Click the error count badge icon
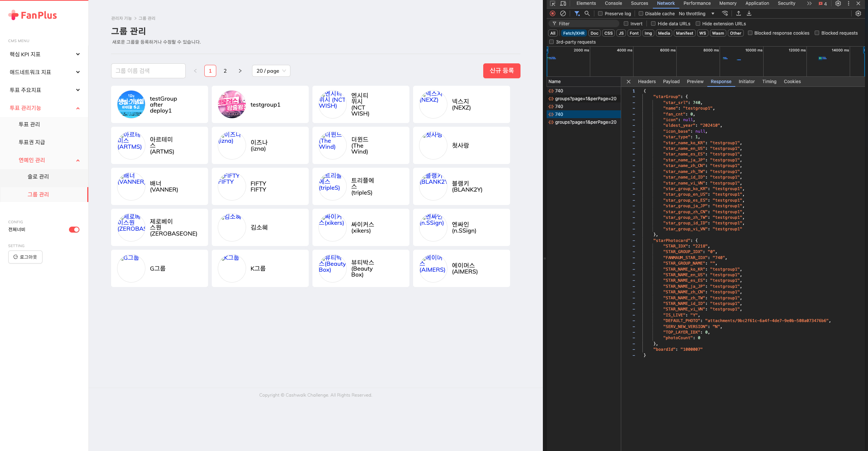The height and width of the screenshot is (451, 868). pos(823,4)
